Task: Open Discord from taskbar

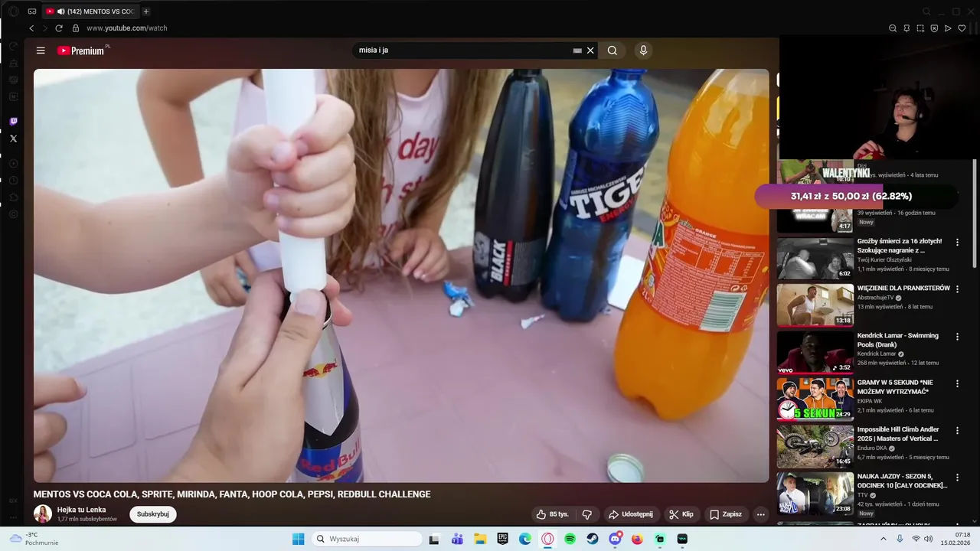Action: (x=615, y=539)
